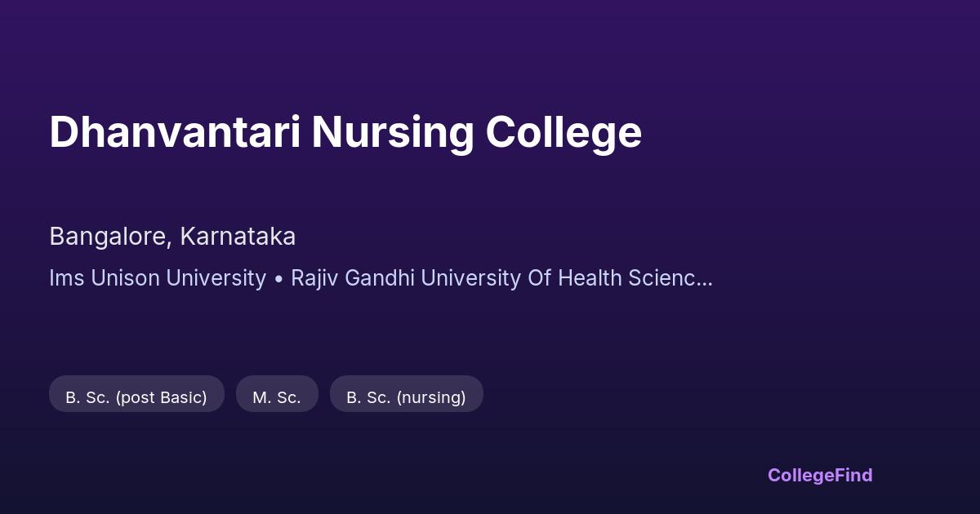980x514 pixels.
Task: Open Ims Unison University affiliation
Action: tap(158, 278)
